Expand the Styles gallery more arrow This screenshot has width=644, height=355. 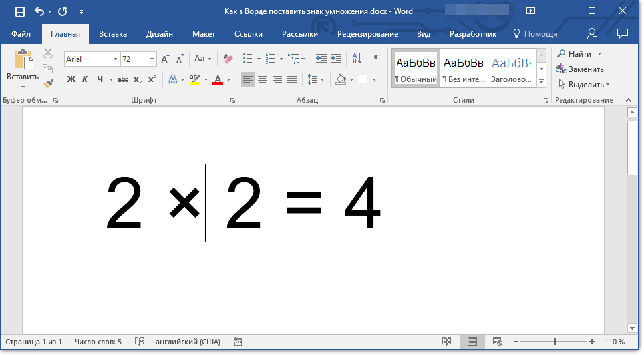click(x=541, y=81)
